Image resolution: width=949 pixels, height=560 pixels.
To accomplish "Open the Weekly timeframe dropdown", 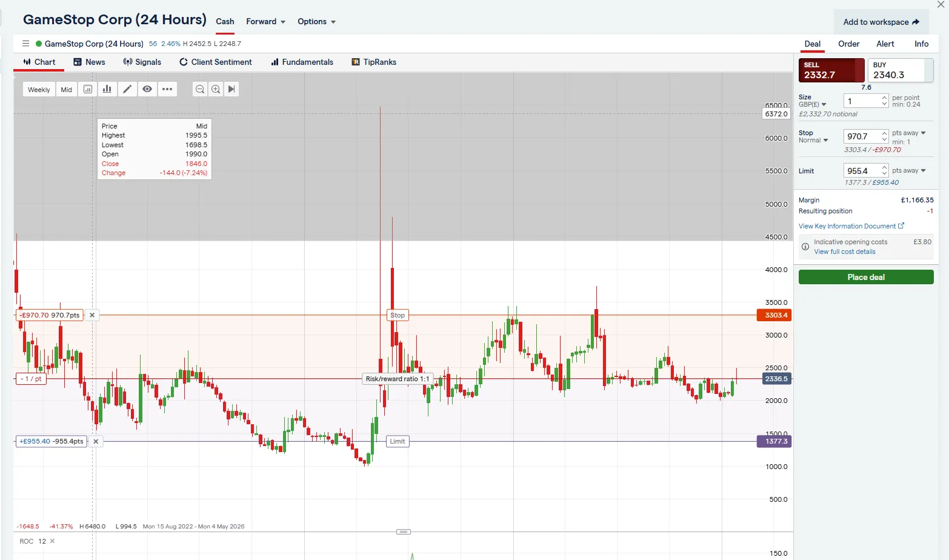I will (39, 90).
